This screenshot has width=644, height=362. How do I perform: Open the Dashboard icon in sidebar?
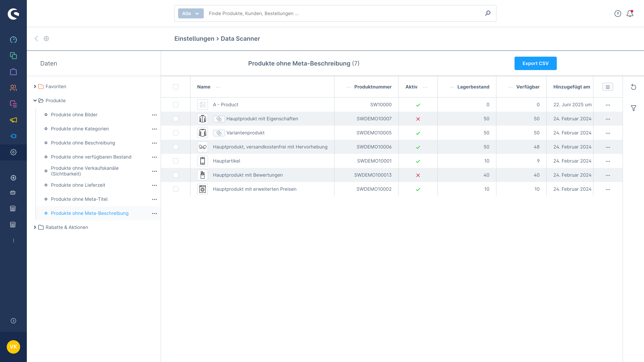click(x=13, y=40)
